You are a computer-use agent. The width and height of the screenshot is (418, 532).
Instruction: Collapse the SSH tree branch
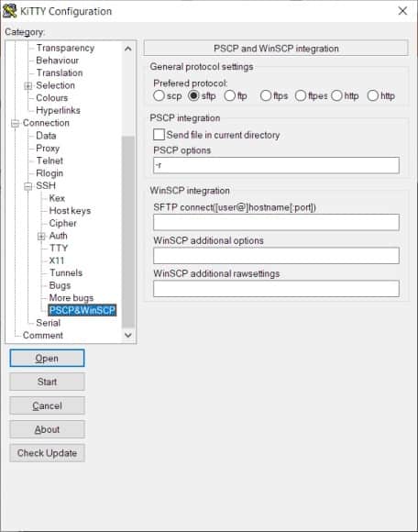(x=28, y=186)
